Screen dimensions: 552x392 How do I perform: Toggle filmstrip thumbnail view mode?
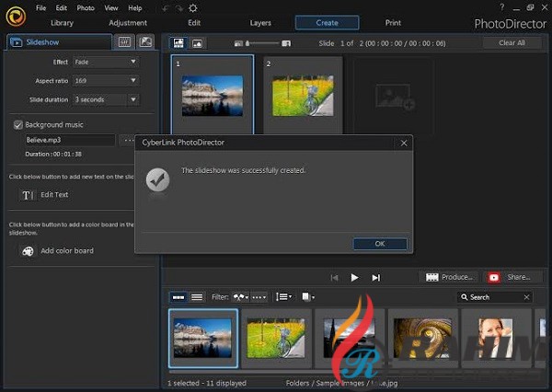177,297
